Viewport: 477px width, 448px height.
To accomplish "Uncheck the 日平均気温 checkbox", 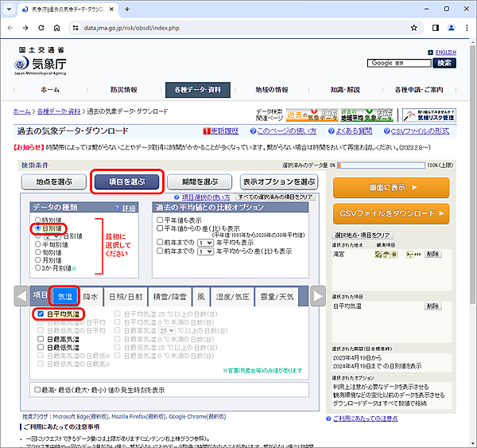I will tap(41, 314).
